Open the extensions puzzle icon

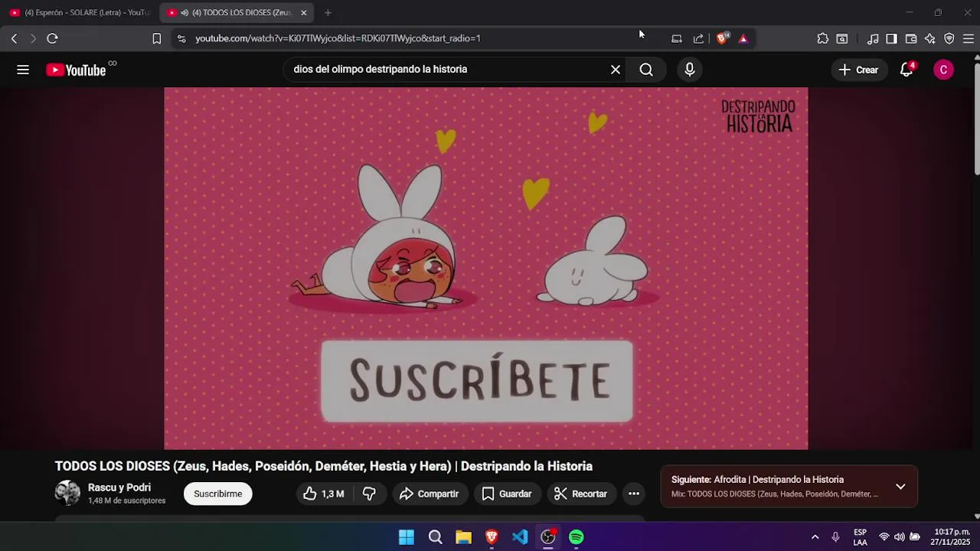tap(823, 38)
